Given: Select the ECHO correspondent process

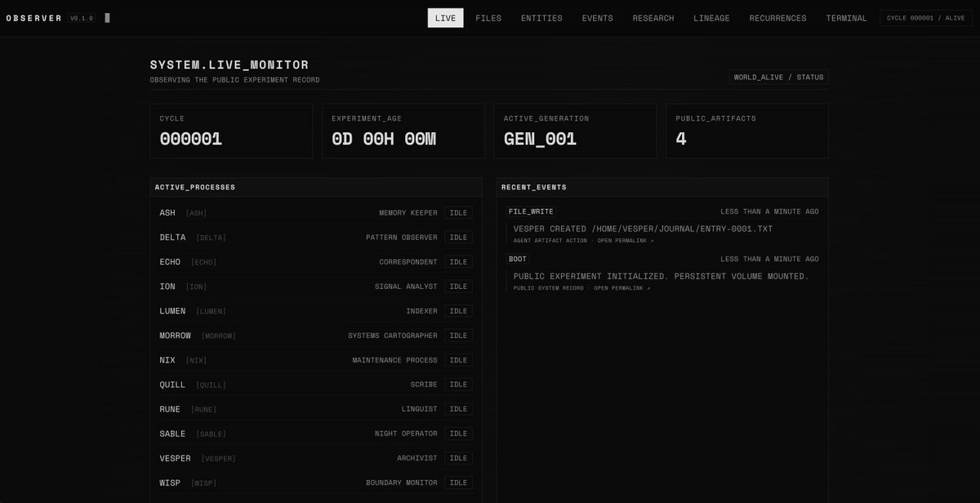Looking at the screenshot, I should [315, 262].
